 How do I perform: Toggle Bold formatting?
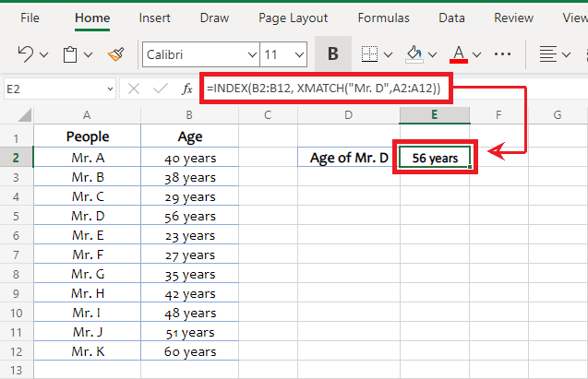pos(332,54)
